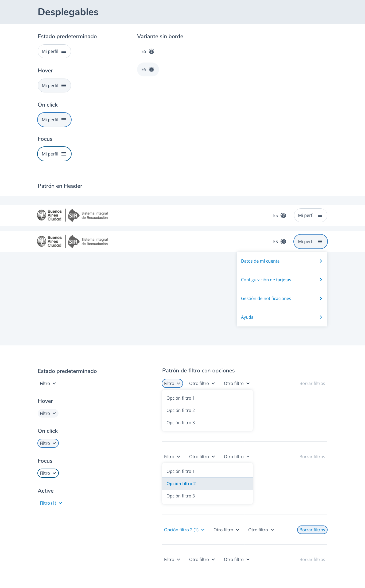The width and height of the screenshot is (365, 588).
Task: Select Opción filtro 1 in the first filter list
Action: pyautogui.click(x=207, y=398)
